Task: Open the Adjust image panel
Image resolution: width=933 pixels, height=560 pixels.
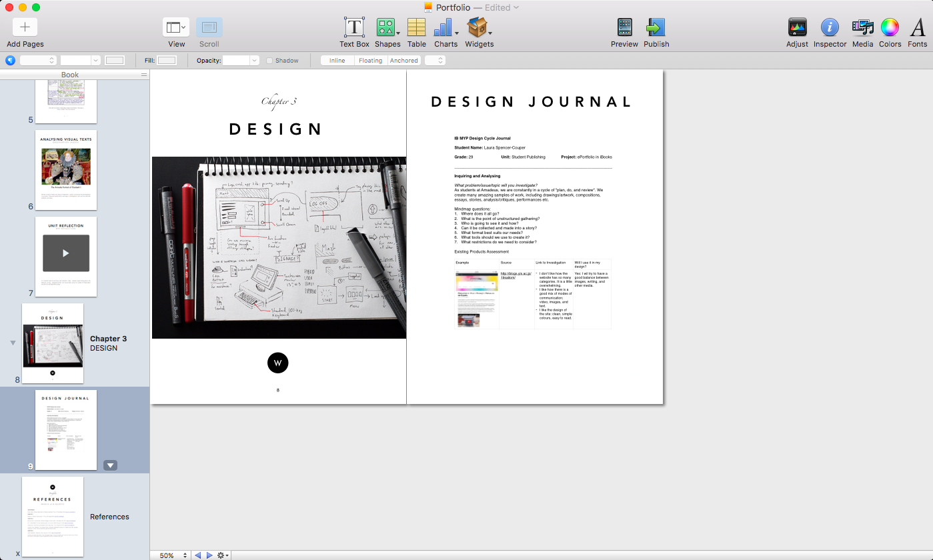Action: click(797, 27)
